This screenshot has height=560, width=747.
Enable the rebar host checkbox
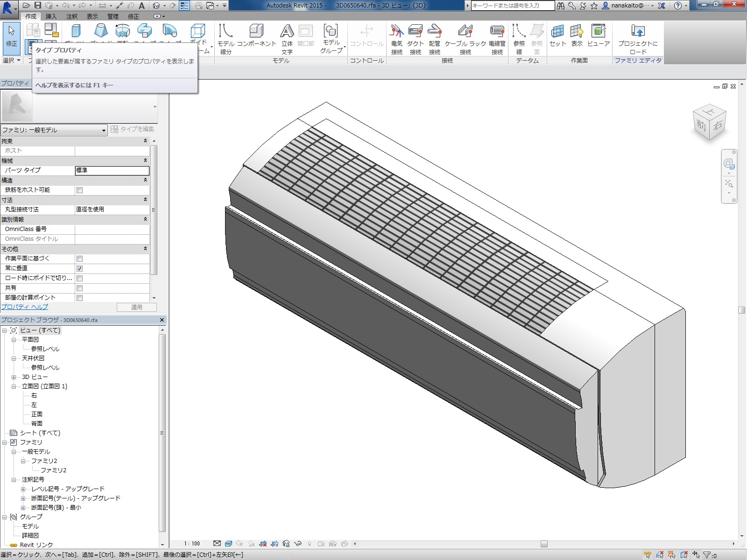tap(80, 190)
